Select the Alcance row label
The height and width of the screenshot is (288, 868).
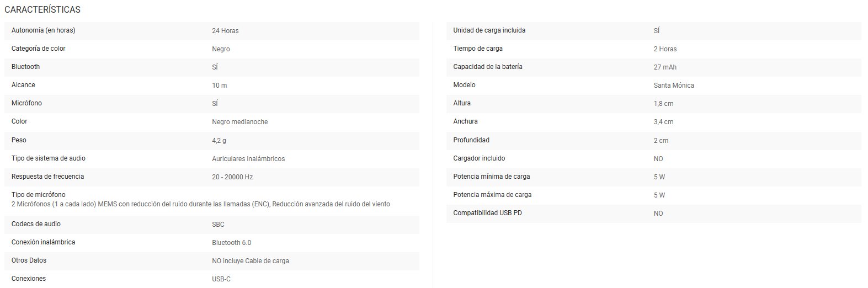coord(23,85)
